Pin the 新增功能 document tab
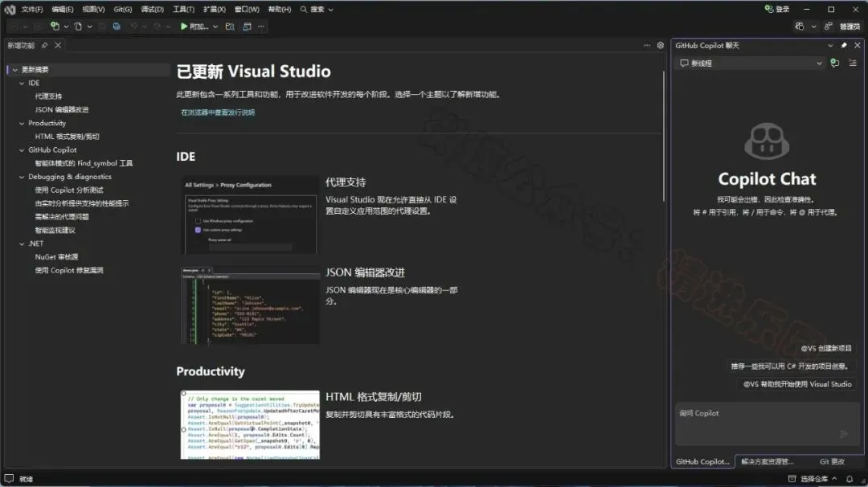The width and height of the screenshot is (868, 487). pyautogui.click(x=45, y=45)
